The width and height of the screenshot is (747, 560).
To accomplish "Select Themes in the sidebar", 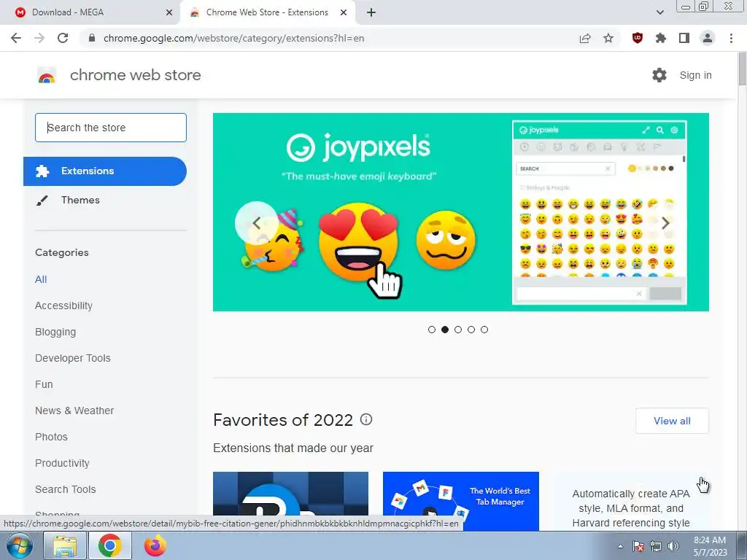I will (x=80, y=200).
